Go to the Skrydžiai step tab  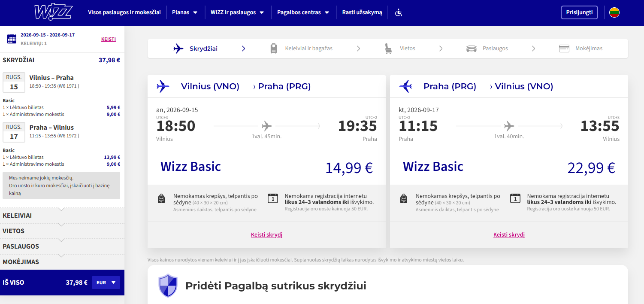196,49
